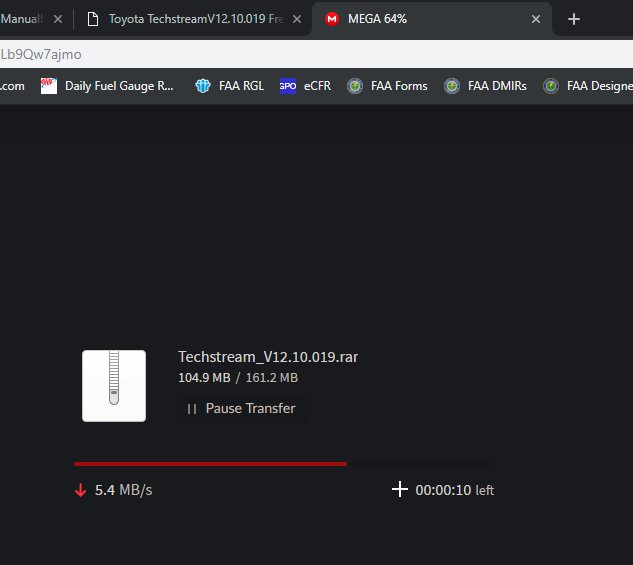The width and height of the screenshot is (633, 565).
Task: Close the MEGA 64% tab
Action: pyautogui.click(x=536, y=19)
